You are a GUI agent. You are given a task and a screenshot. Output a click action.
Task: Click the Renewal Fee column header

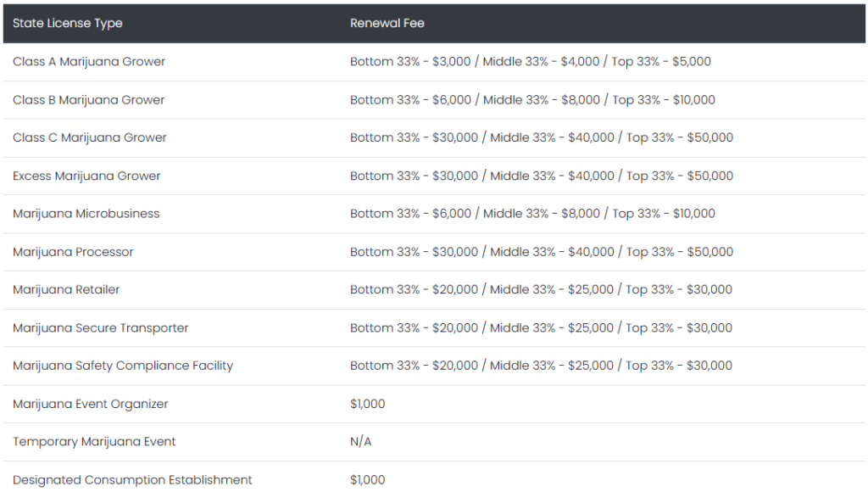pos(387,24)
